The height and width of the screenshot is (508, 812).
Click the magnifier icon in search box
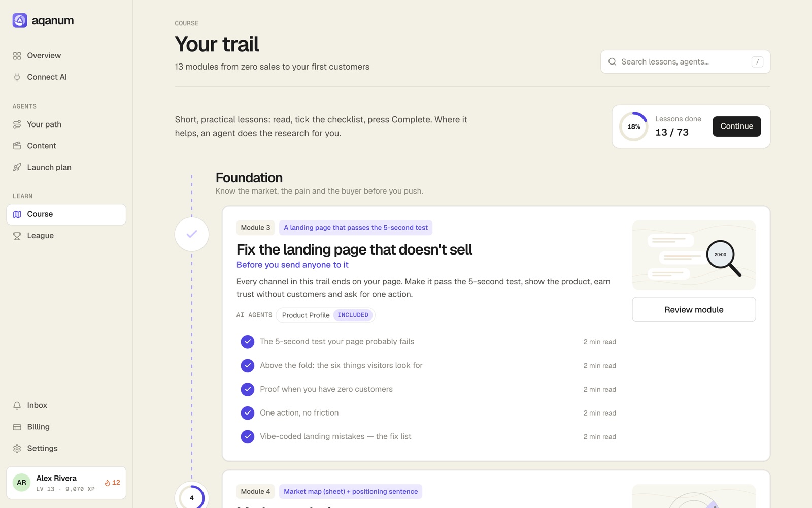pyautogui.click(x=613, y=61)
